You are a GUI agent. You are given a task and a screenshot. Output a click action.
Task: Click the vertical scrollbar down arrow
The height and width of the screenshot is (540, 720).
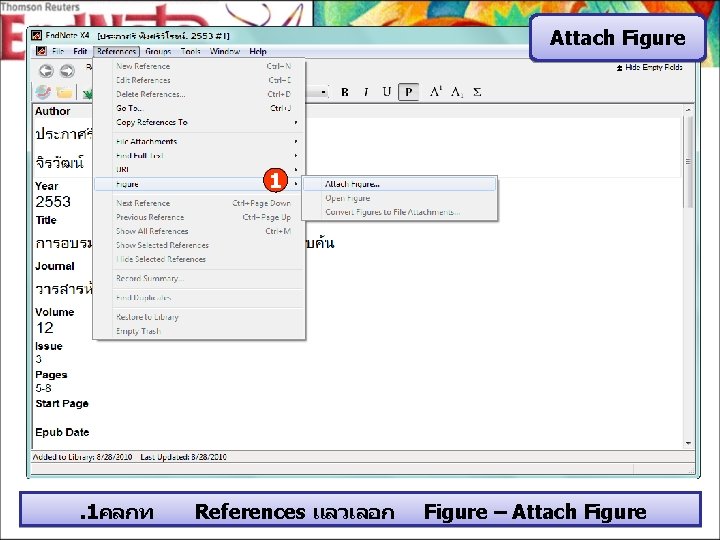coord(688,443)
